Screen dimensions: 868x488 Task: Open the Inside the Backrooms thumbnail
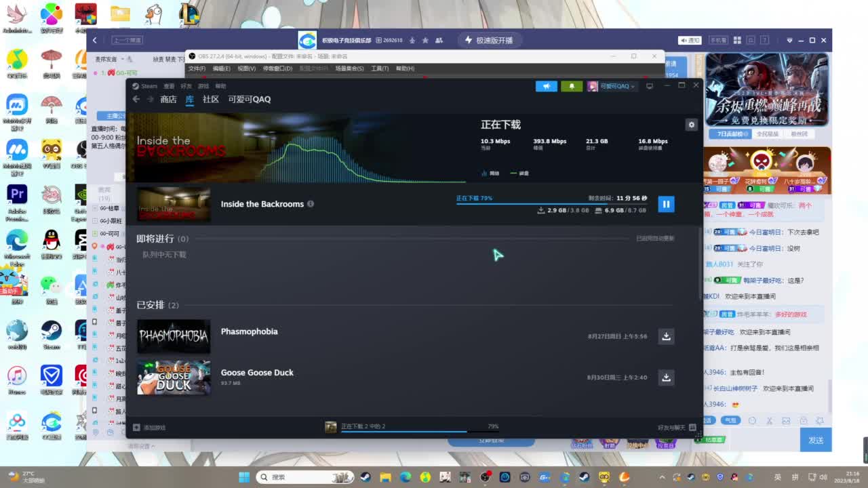[x=174, y=204]
